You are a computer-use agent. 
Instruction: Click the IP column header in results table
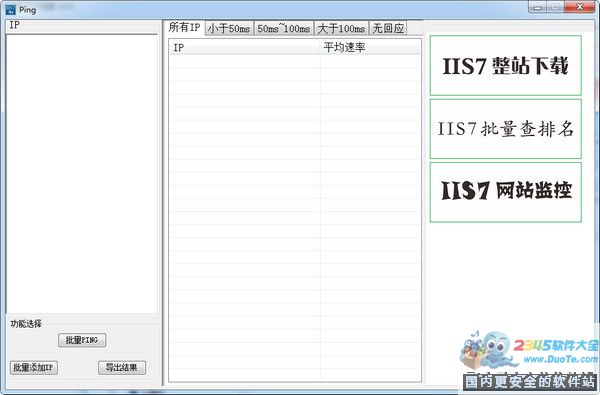[245, 48]
